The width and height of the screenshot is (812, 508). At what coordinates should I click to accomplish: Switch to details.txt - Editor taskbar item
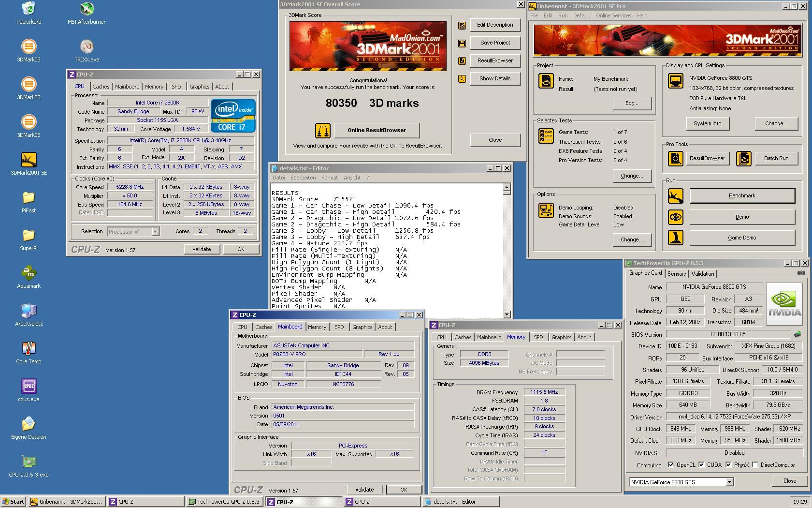click(461, 502)
